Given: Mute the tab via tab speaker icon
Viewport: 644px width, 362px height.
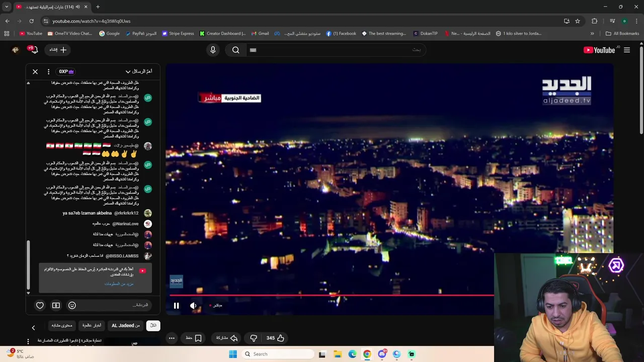Looking at the screenshot, I should (x=77, y=7).
